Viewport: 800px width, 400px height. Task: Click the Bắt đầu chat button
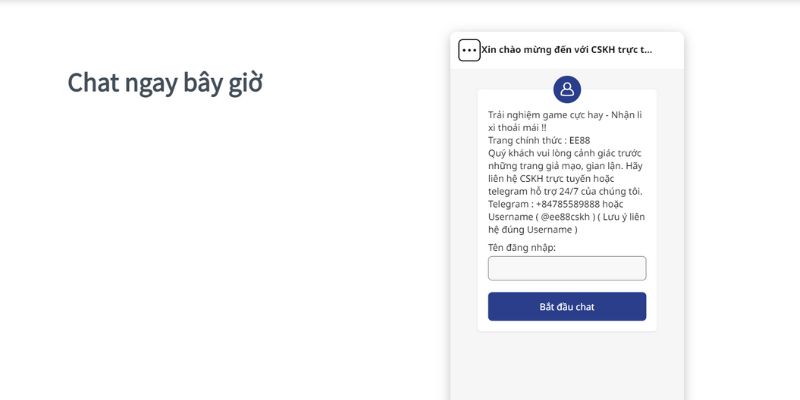(567, 307)
